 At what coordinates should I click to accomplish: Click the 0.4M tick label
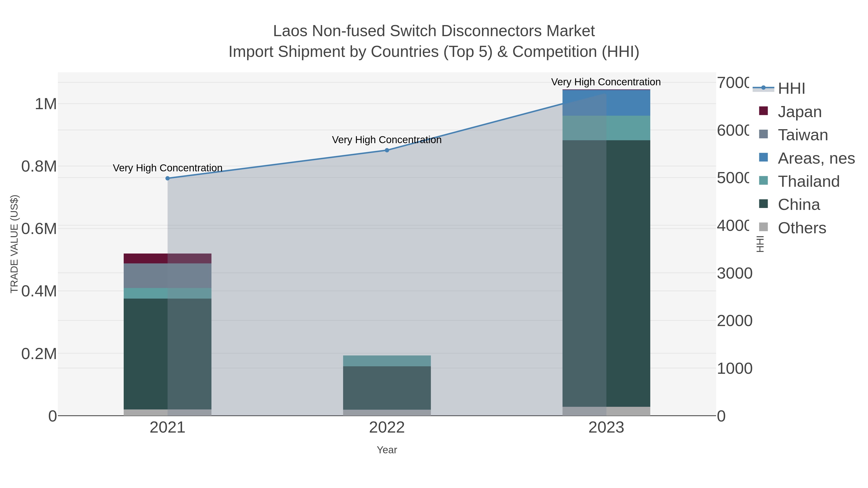(39, 291)
